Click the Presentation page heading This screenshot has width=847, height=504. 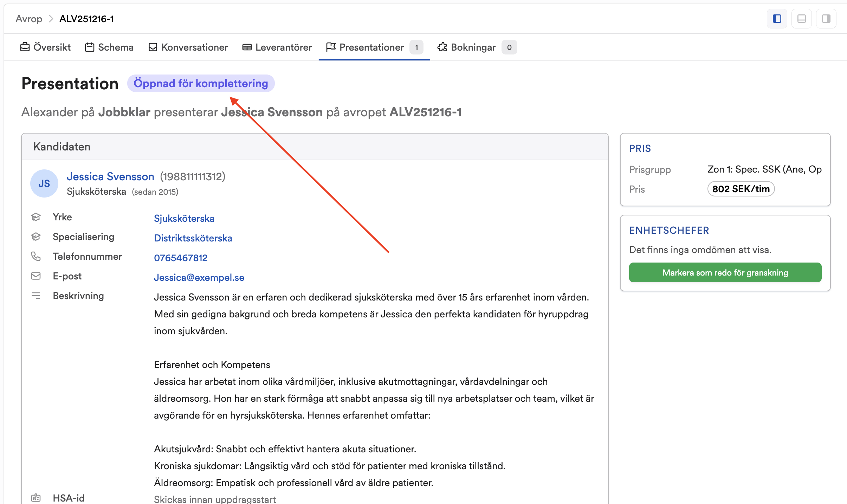click(x=70, y=84)
